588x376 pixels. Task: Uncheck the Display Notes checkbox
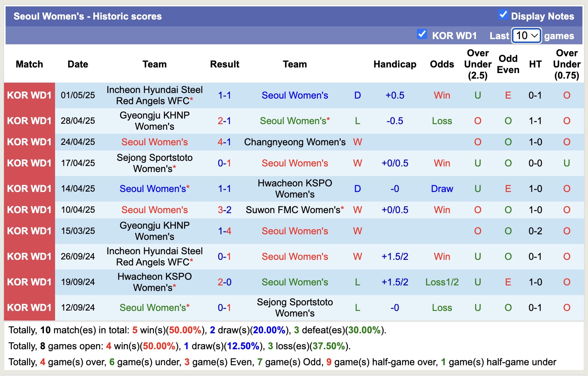pyautogui.click(x=502, y=14)
